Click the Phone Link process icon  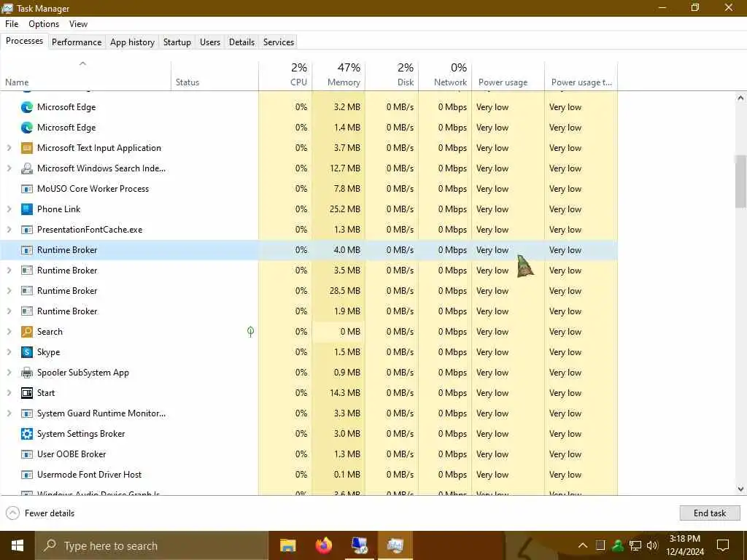point(27,209)
